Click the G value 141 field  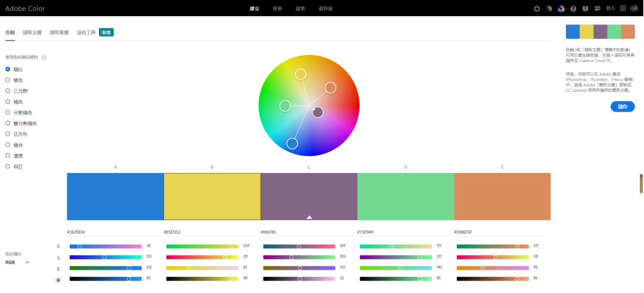click(537, 257)
